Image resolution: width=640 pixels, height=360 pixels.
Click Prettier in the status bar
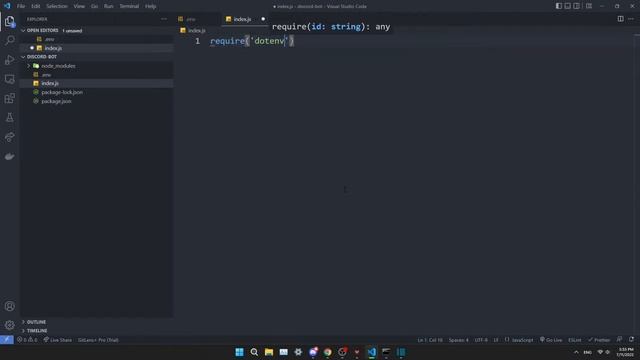coord(599,340)
